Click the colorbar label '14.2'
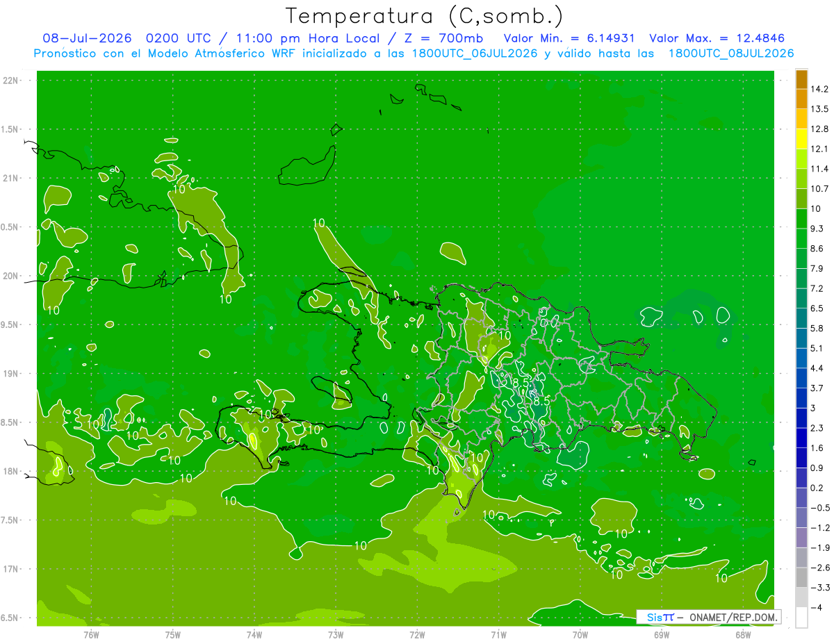 tap(821, 89)
